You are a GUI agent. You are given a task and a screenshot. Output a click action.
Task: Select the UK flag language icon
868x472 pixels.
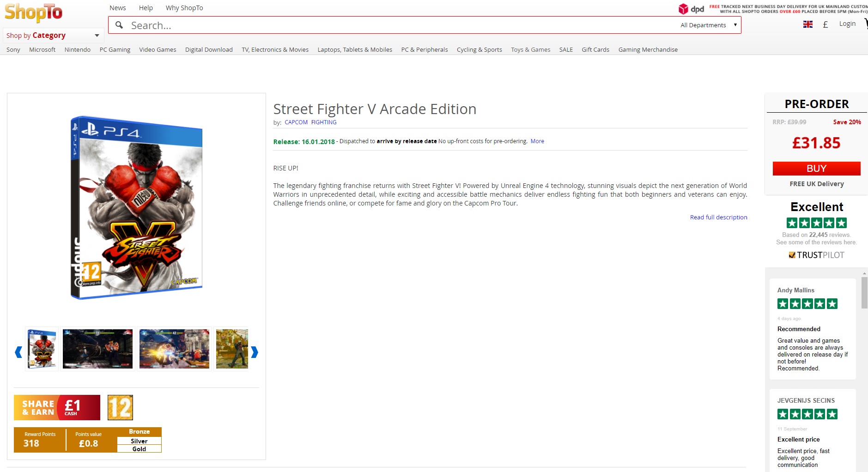[x=808, y=24]
